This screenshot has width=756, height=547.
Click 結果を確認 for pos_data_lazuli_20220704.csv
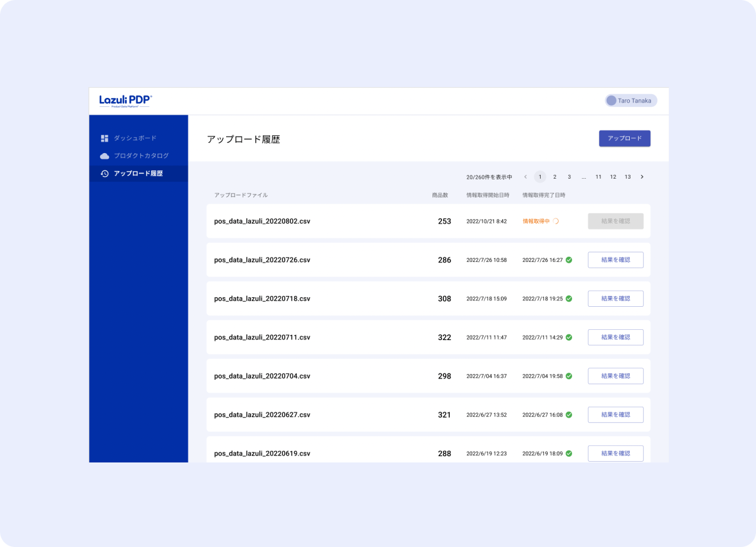615,376
